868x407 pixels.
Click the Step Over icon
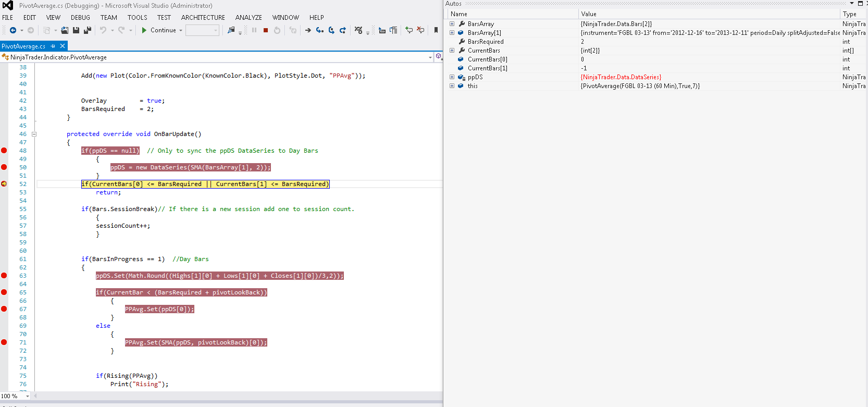pyautogui.click(x=331, y=30)
